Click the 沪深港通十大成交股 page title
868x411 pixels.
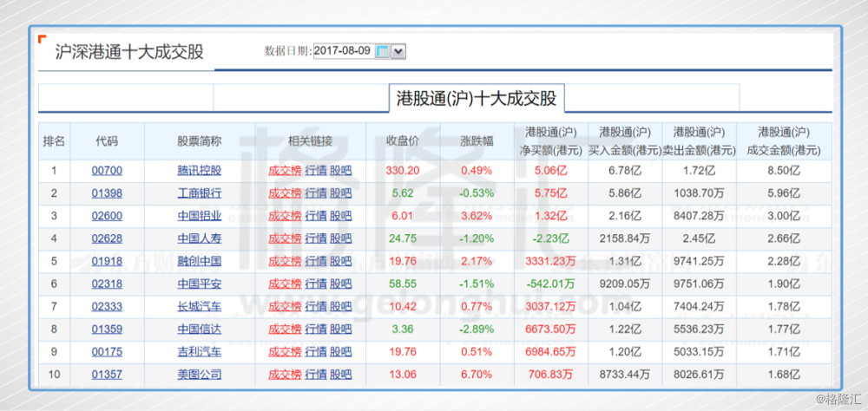click(x=129, y=53)
